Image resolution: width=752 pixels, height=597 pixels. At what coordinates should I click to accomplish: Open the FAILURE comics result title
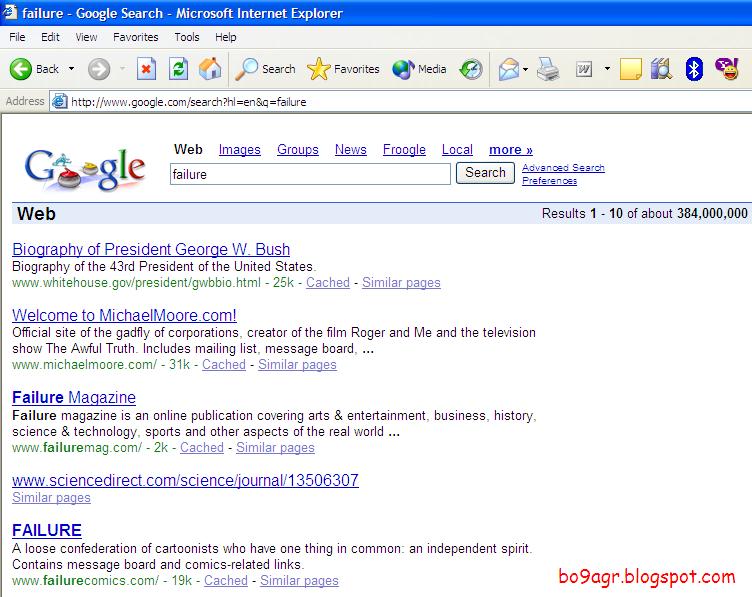point(47,530)
